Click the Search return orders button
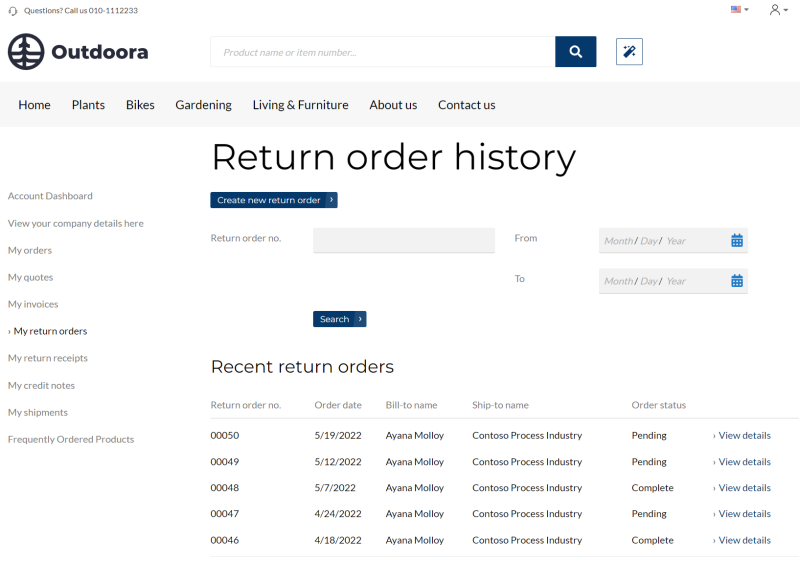Screen dimensions: 800x570 (340, 319)
